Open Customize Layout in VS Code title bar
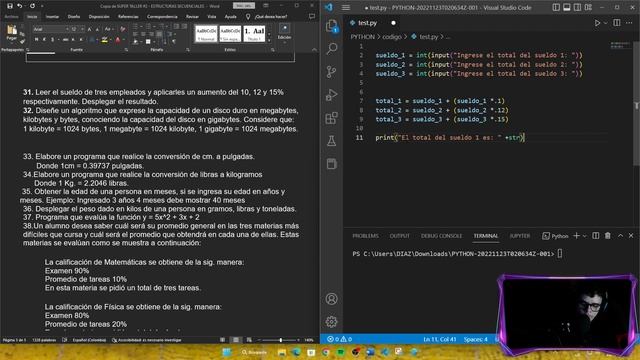This screenshot has height=360, width=640. click(588, 7)
